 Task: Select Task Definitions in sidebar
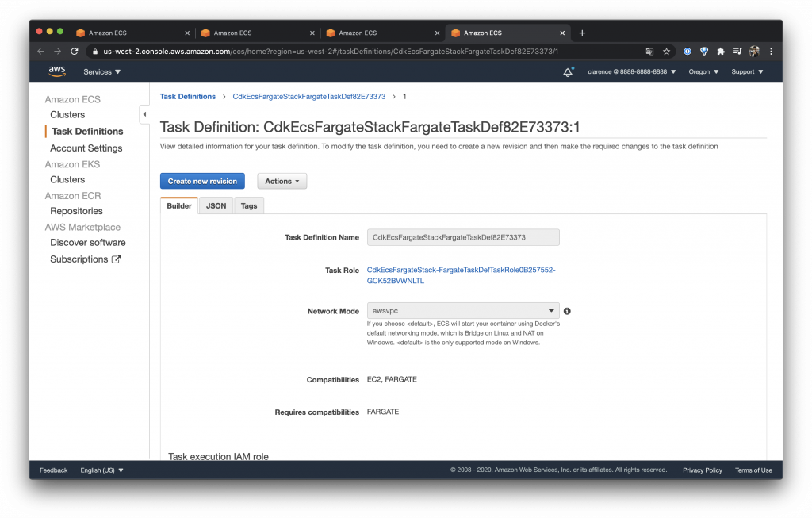pyautogui.click(x=87, y=131)
